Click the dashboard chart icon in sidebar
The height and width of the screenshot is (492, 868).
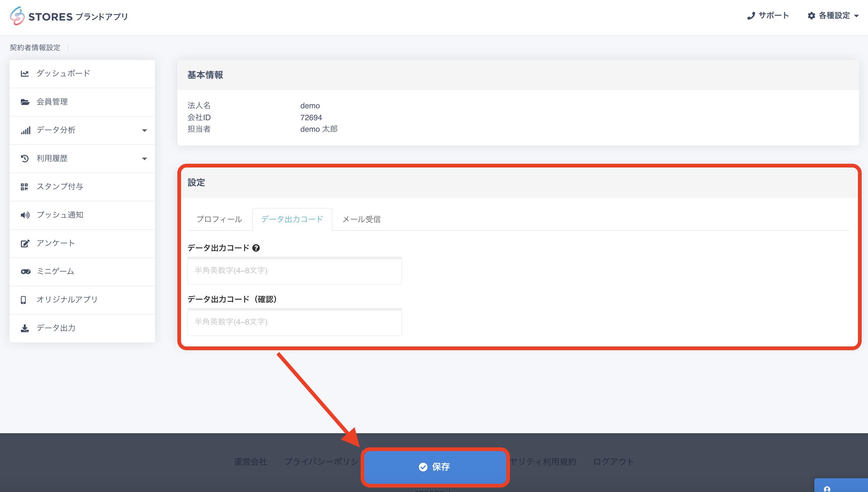coord(25,74)
